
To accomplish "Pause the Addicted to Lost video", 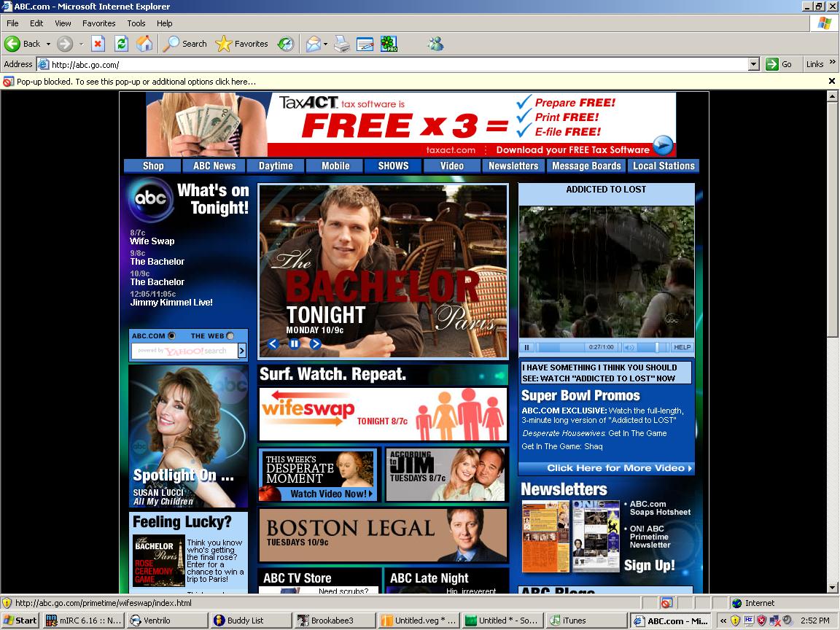I will coord(527,348).
